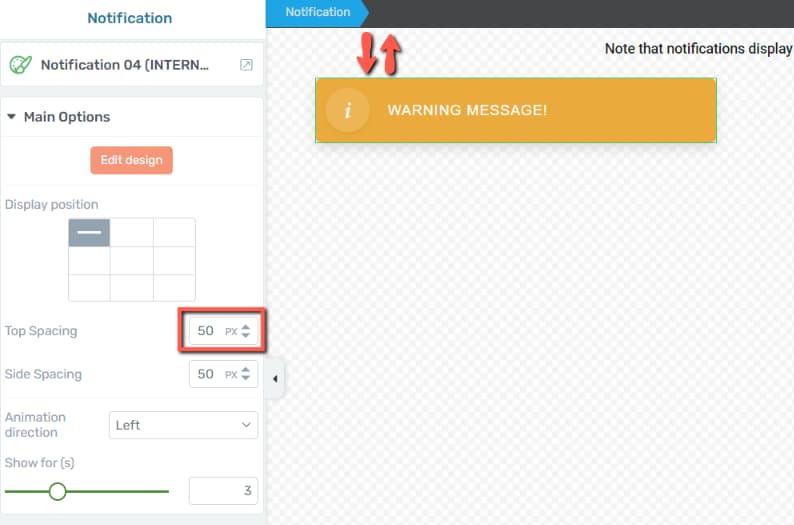Click the WARNING MESSAGE! text
The height and width of the screenshot is (525, 794).
coord(467,110)
